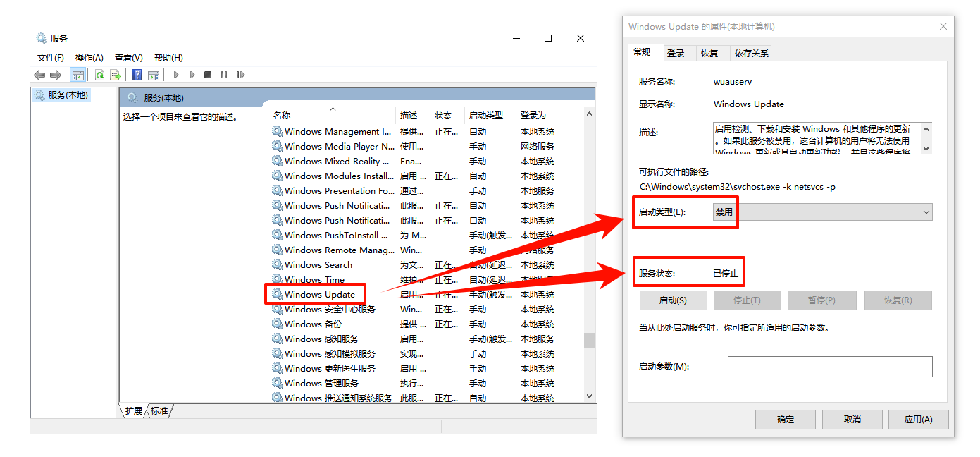Click gear icon beside Windows Media Player N...
Viewport: 980px width, 457px height.
pyautogui.click(x=278, y=146)
